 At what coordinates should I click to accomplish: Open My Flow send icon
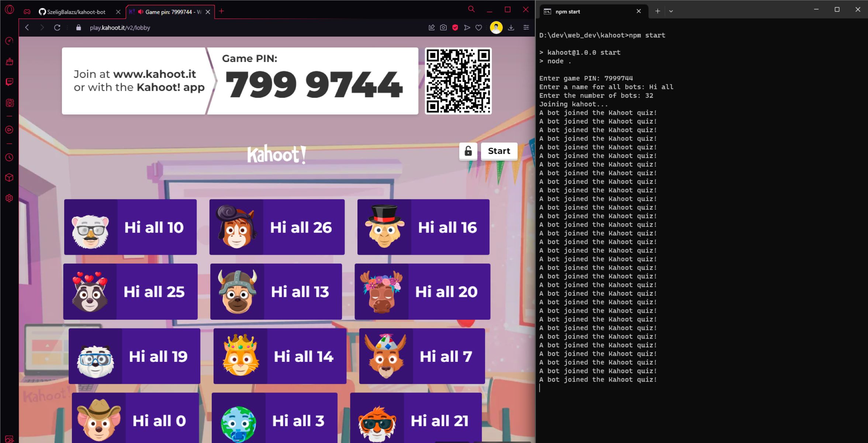click(x=467, y=28)
